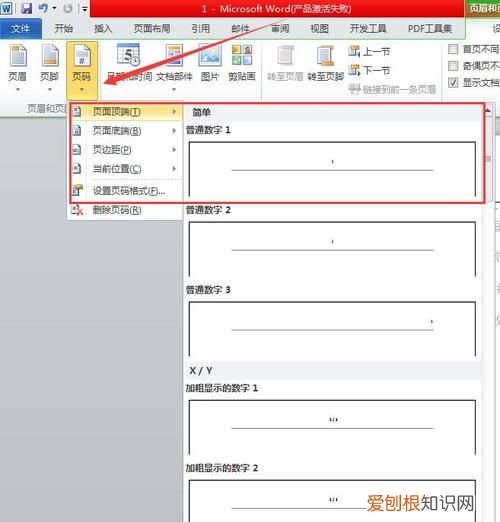The width and height of the screenshot is (500, 522).
Task: Select 加粗显示的数字 2 preview
Action: (x=332, y=501)
